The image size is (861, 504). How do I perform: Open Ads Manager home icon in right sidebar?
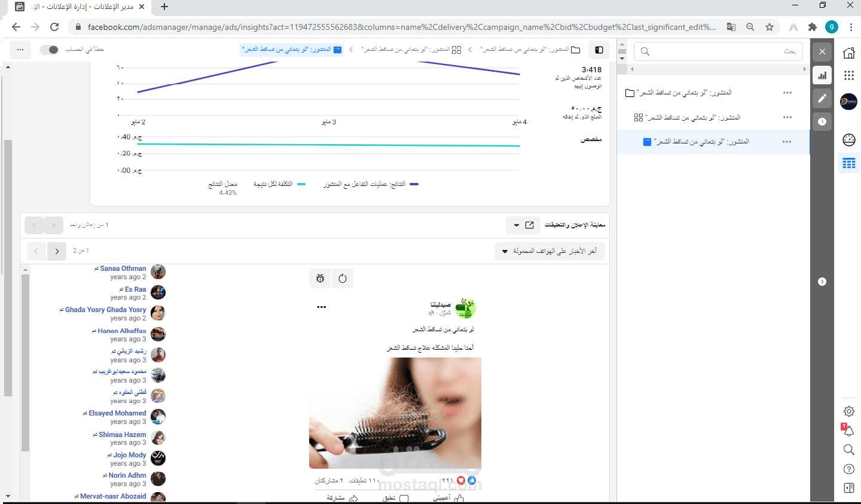click(849, 53)
